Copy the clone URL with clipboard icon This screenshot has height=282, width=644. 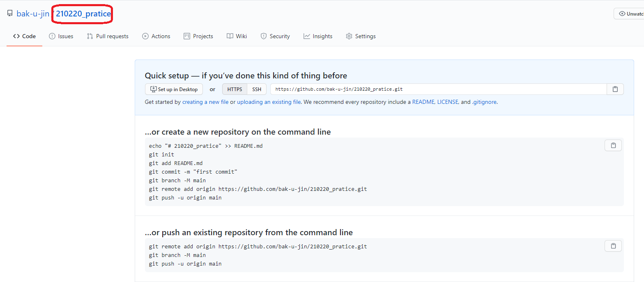click(x=615, y=89)
